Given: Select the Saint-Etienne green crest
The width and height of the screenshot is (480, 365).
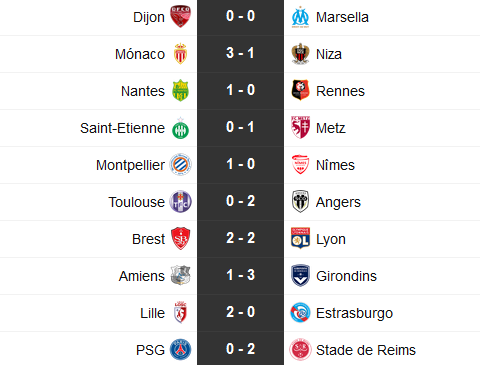Looking at the screenshot, I should pyautogui.click(x=180, y=128).
